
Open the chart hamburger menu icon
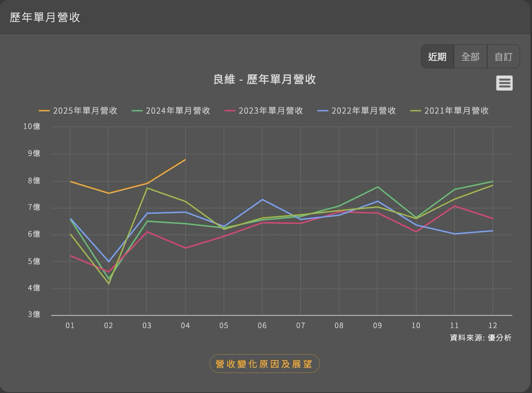[x=504, y=83]
